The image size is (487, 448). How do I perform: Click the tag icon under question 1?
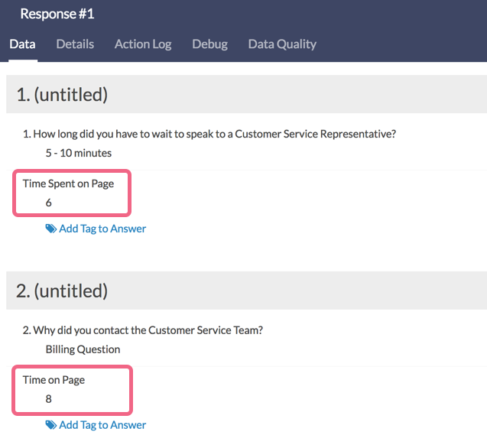(x=50, y=229)
